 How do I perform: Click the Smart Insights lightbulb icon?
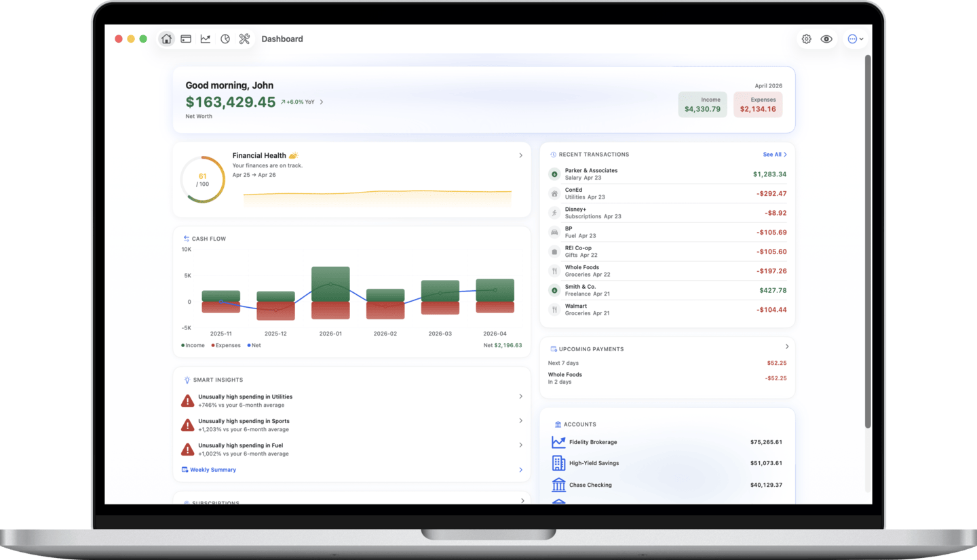coord(187,380)
